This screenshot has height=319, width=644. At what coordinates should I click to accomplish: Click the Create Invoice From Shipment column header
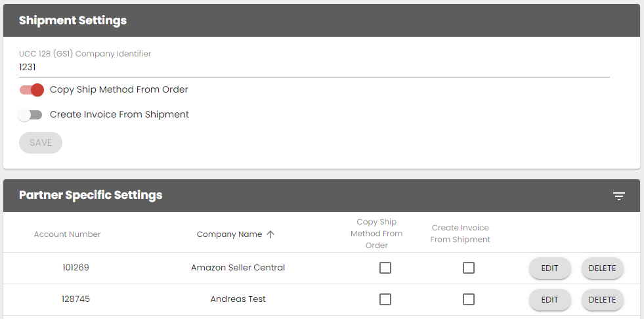tap(460, 234)
